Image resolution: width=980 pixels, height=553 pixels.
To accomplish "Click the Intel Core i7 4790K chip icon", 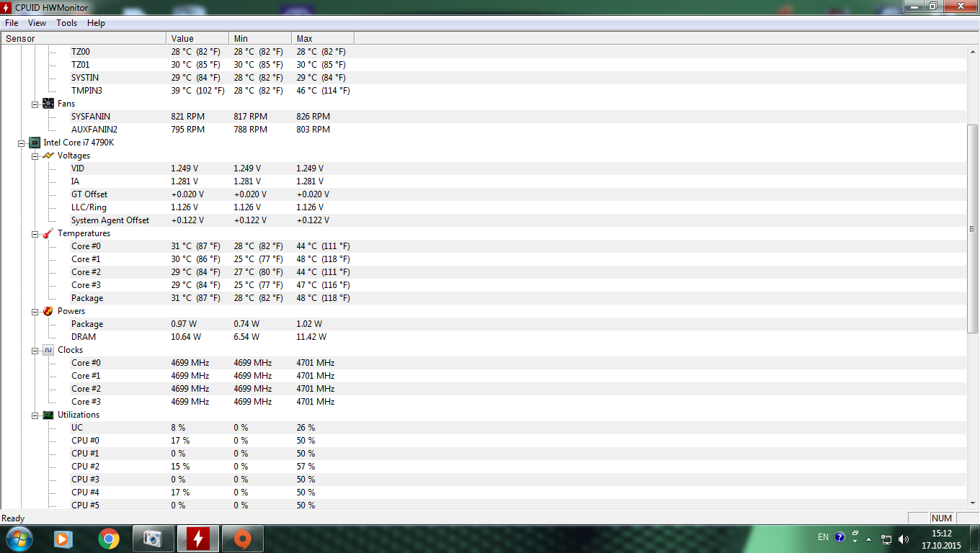I will coord(35,143).
